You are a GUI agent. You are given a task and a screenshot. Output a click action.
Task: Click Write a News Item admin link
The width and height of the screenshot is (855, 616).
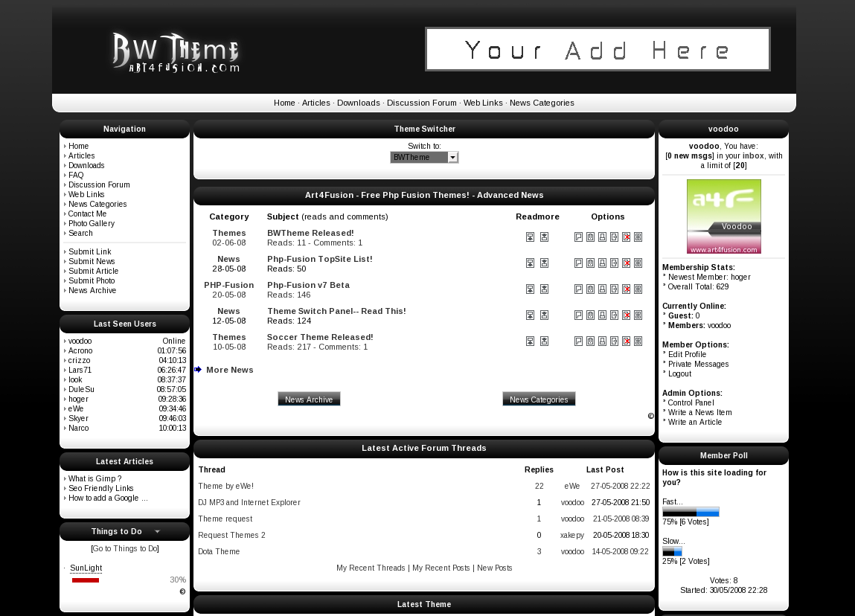coord(700,413)
